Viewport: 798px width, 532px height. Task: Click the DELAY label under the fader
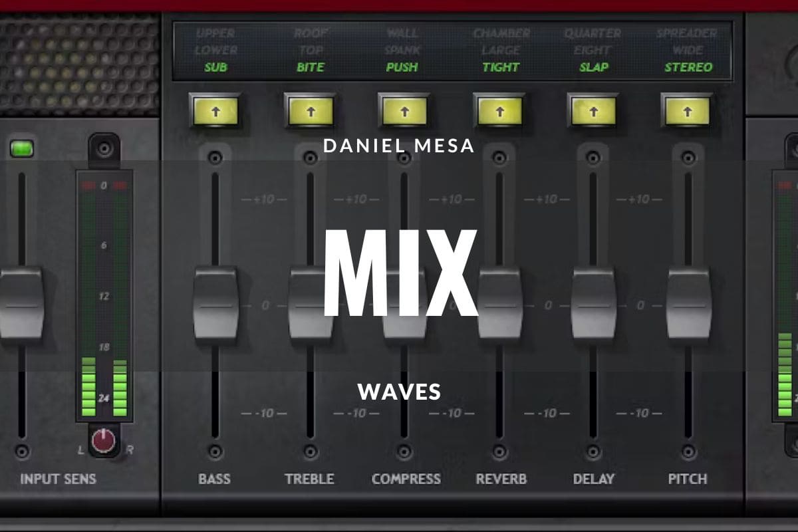pos(594,479)
